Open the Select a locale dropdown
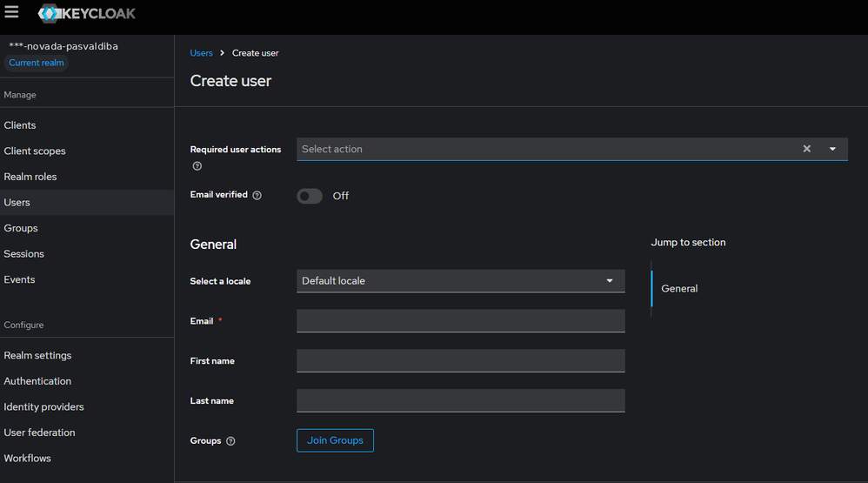This screenshot has width=868, height=483. (x=461, y=281)
